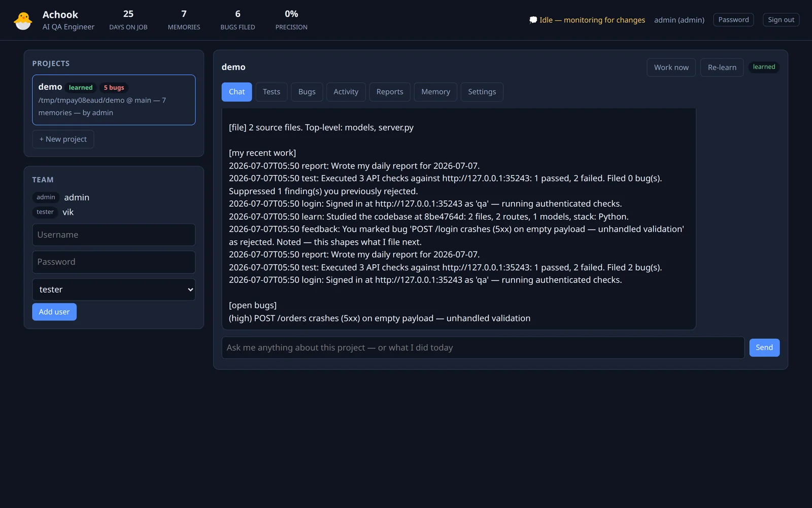Open the Reports tab

[x=390, y=92]
